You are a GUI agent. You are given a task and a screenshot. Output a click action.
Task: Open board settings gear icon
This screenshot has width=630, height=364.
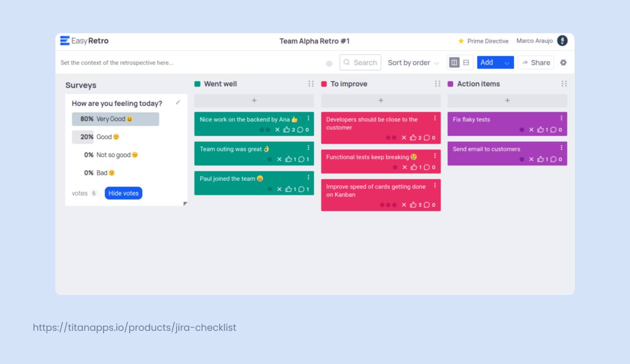click(563, 62)
